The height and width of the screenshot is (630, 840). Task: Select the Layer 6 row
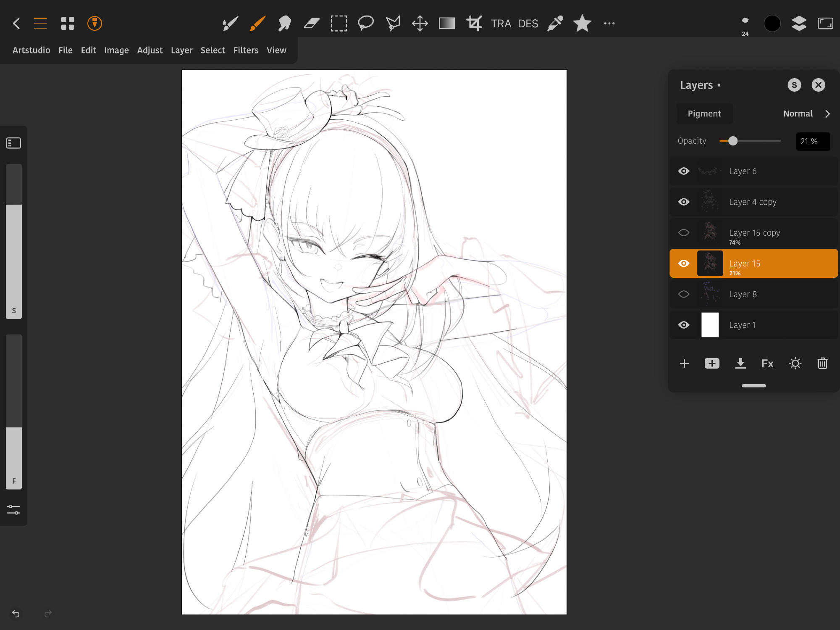click(x=753, y=171)
